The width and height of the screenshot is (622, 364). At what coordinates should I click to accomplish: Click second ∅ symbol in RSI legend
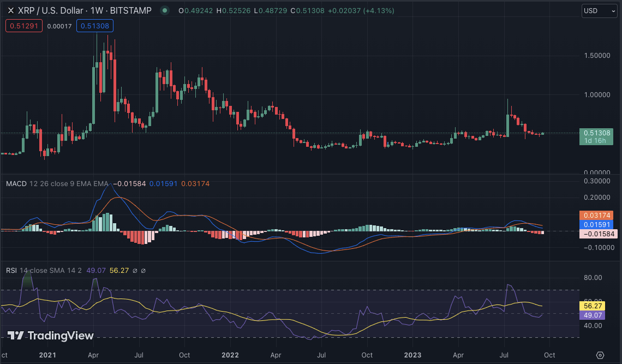coord(143,270)
